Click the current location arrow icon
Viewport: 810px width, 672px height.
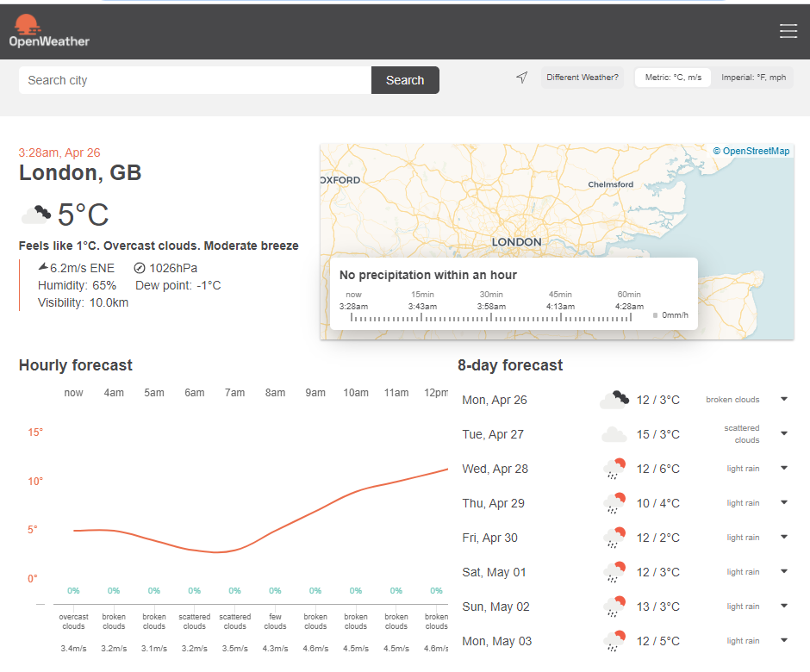coord(521,78)
